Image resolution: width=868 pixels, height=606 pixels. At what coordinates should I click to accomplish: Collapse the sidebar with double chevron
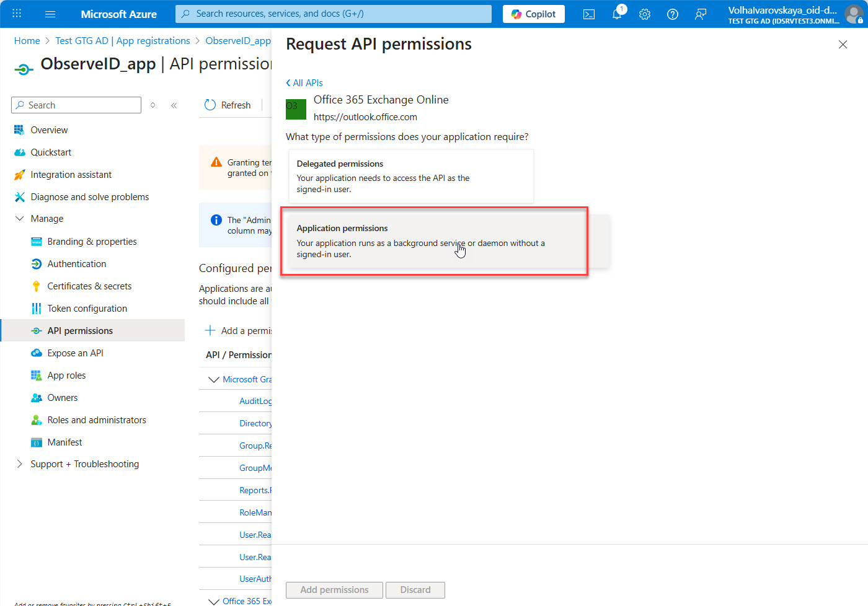coord(174,105)
